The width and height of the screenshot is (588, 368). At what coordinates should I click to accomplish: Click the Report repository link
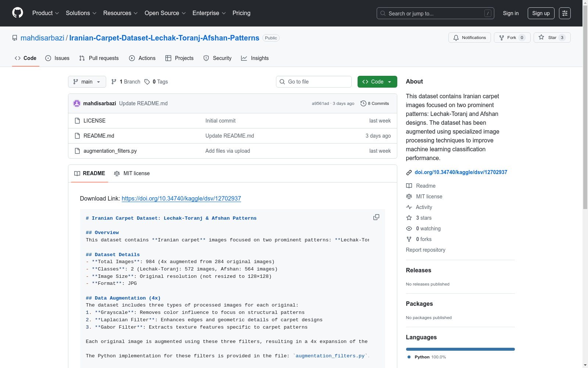[x=426, y=250]
